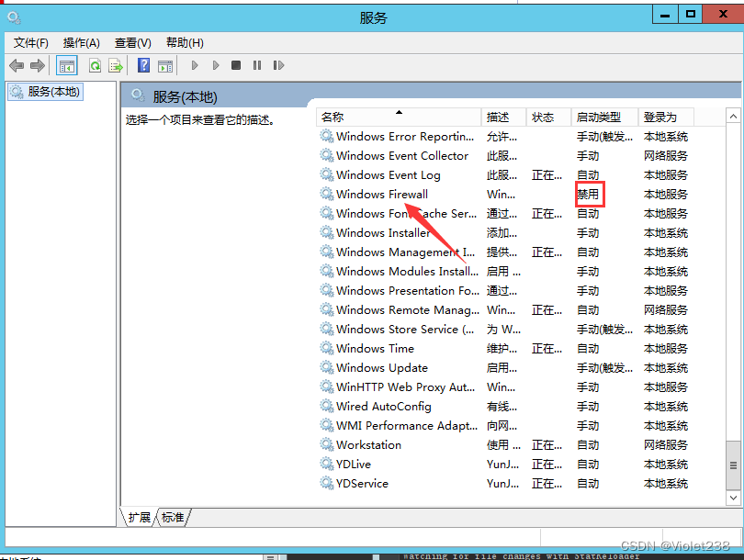Click 禁用 startup type of Windows Firewall

click(x=588, y=194)
